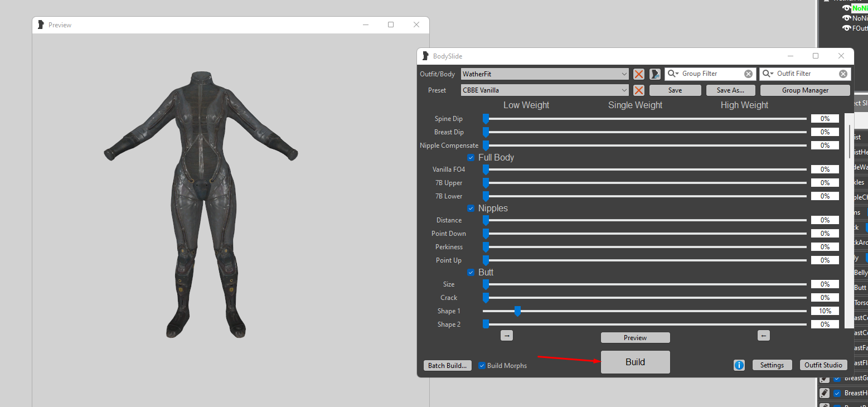868x407 pixels.
Task: Click the Outfit Filter search magnifier
Action: 768,74
